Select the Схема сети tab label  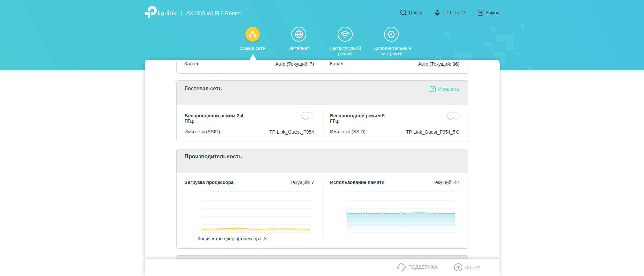pos(253,48)
